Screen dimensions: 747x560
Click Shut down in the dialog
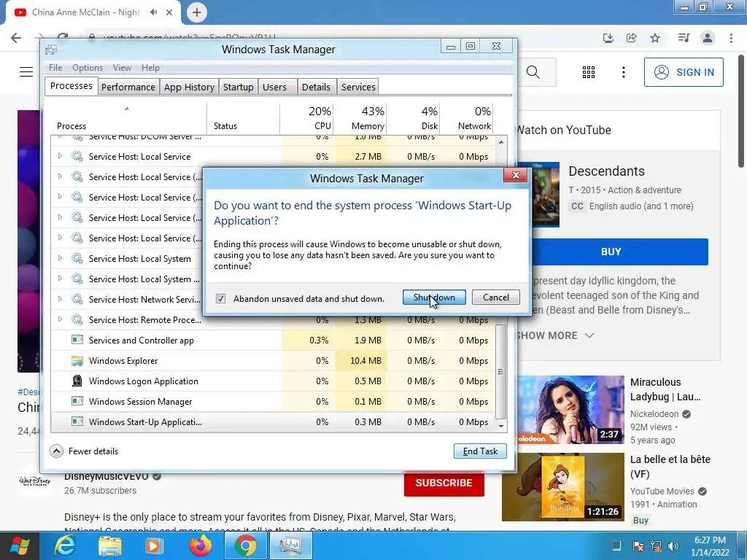434,297
